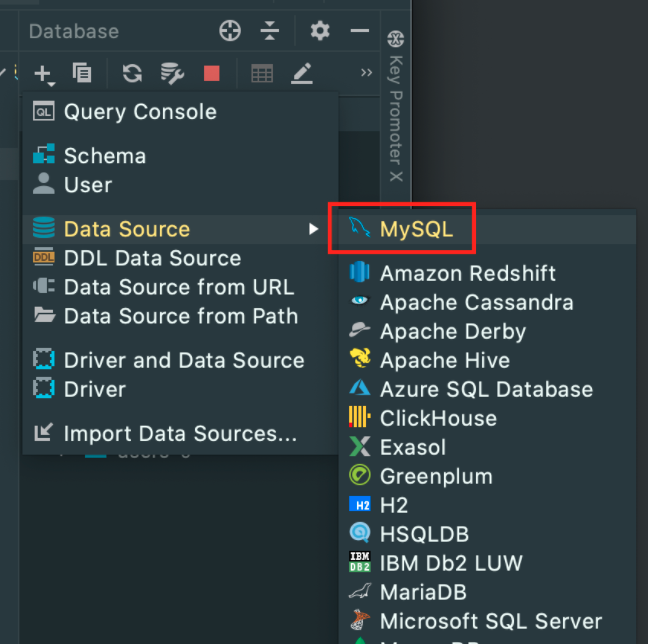Select Query Console menu item
Screen dimensions: 648x644
pos(180,112)
